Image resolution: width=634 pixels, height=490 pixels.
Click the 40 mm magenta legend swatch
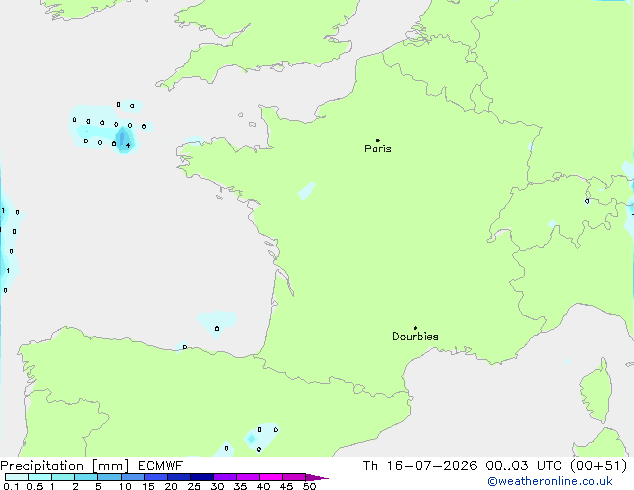click(271, 477)
